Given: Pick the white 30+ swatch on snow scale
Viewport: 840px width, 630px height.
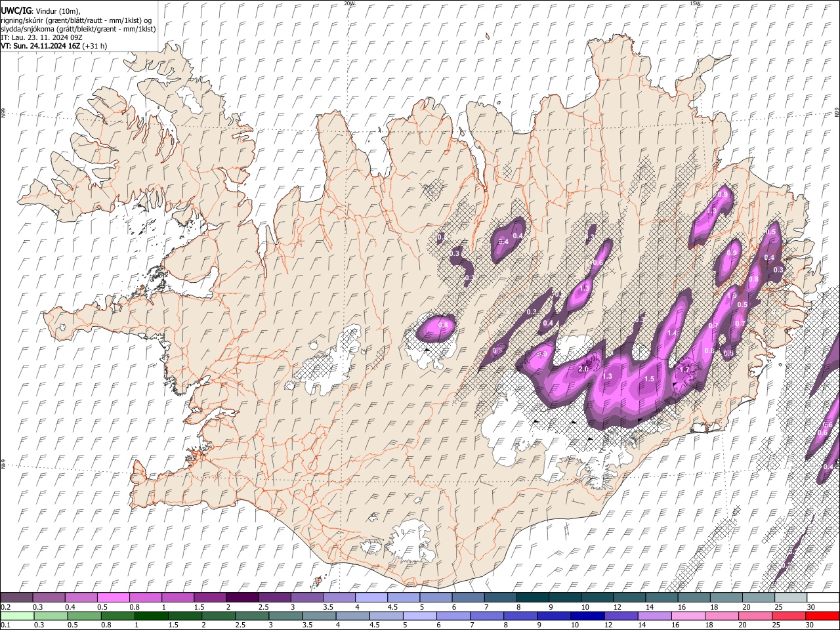Looking at the screenshot, I should pos(822,597).
